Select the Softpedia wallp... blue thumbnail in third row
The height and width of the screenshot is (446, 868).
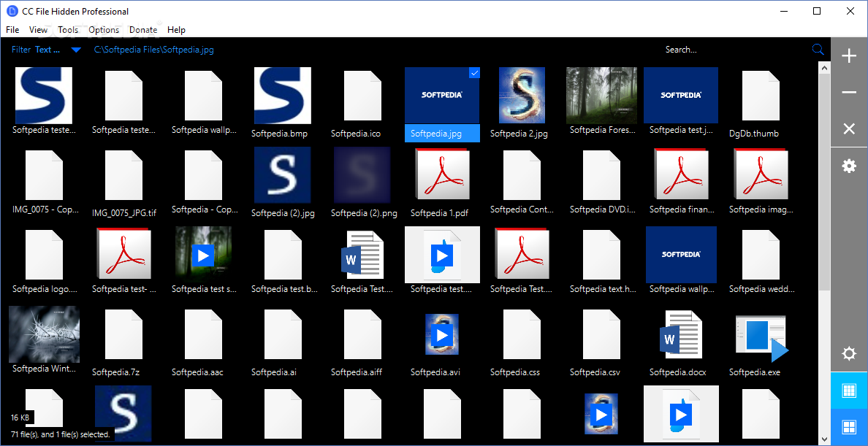(681, 255)
